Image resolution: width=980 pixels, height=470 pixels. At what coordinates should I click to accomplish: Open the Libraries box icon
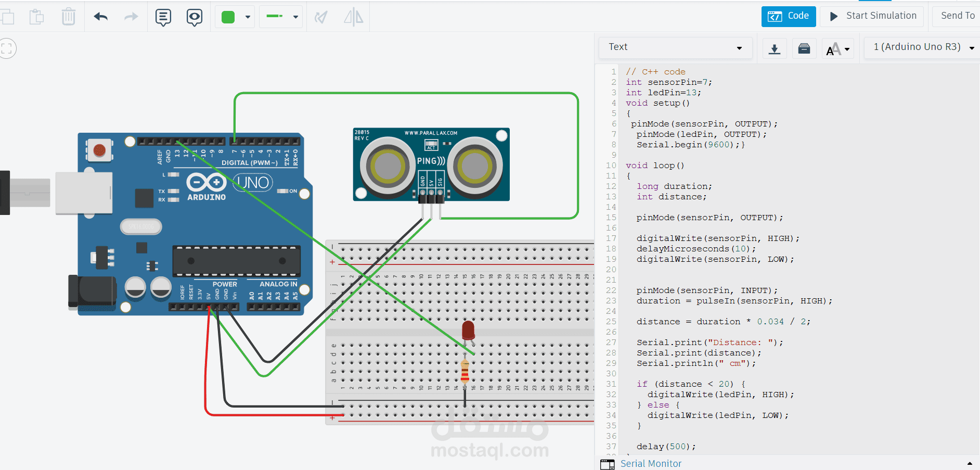click(804, 48)
